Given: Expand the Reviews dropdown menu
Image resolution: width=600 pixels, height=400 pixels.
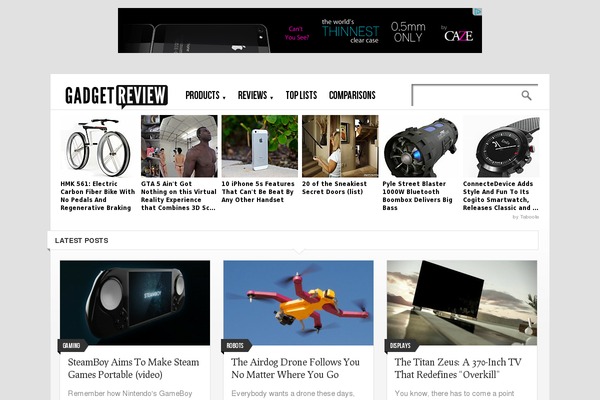Looking at the screenshot, I should click(x=255, y=95).
